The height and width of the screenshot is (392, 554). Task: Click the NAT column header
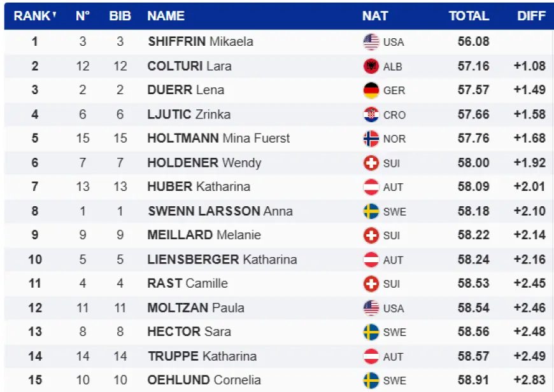[x=374, y=16]
